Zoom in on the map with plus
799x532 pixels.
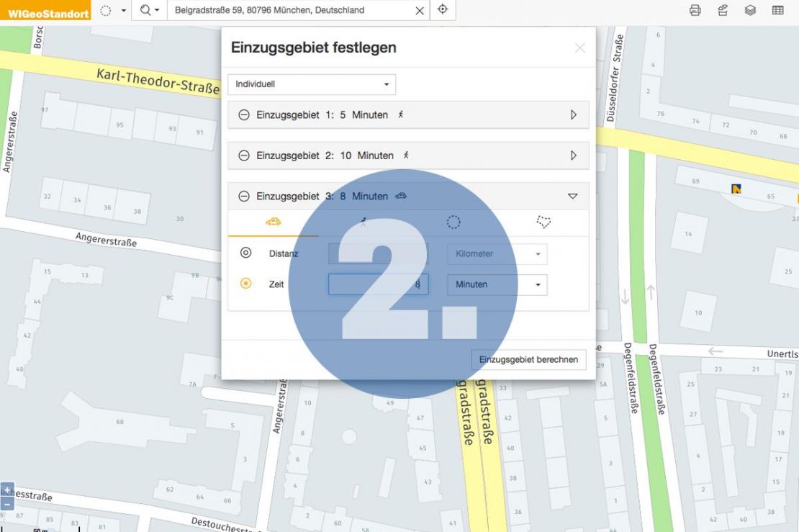coord(7,490)
